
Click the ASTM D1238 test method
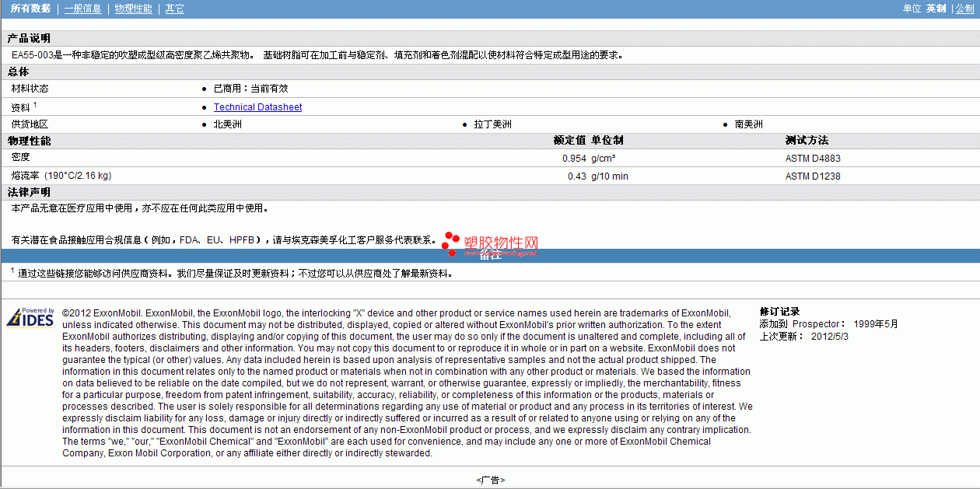click(x=813, y=176)
